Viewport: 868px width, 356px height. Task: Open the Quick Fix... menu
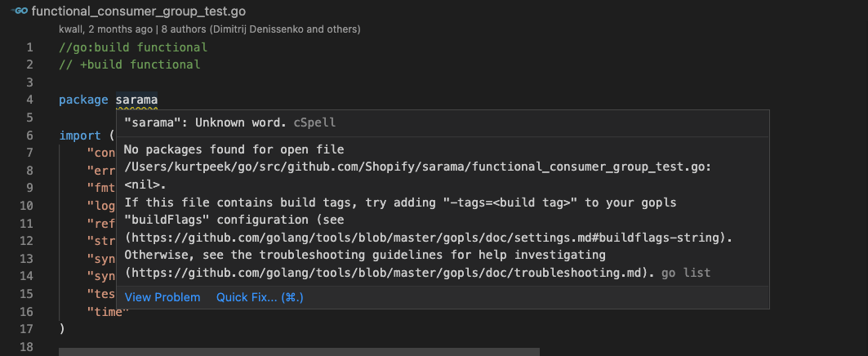[260, 297]
